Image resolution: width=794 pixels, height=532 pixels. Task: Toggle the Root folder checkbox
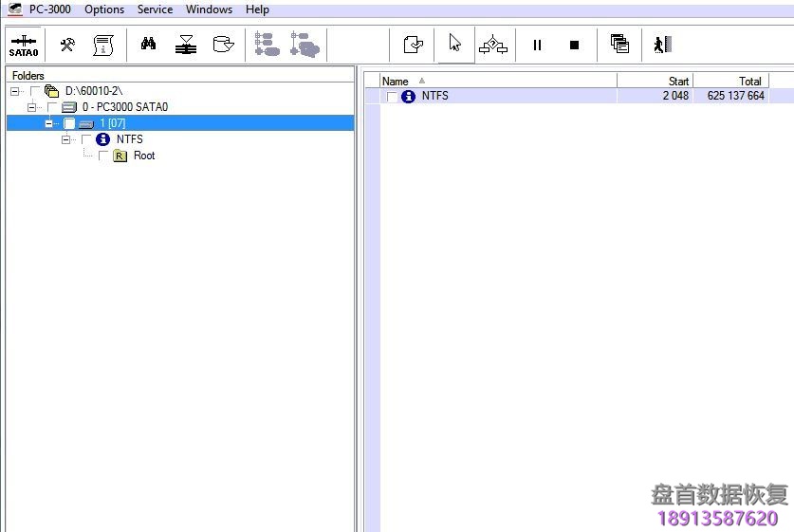coord(103,156)
